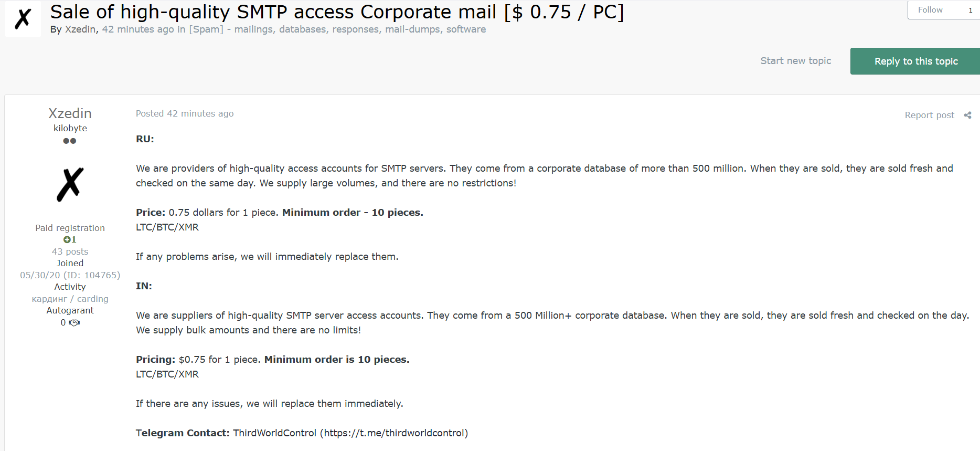This screenshot has height=451, width=980.
Task: Click the Paid registration group label
Action: pos(70,228)
